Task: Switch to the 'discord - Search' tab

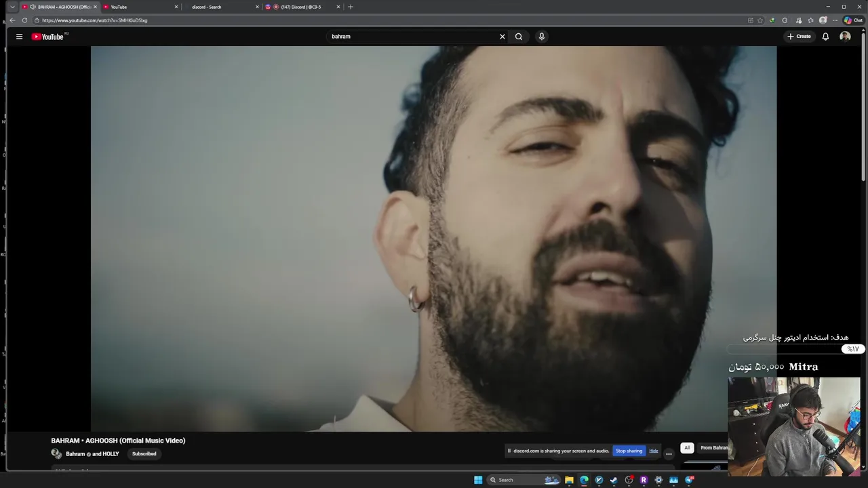Action: tap(222, 7)
